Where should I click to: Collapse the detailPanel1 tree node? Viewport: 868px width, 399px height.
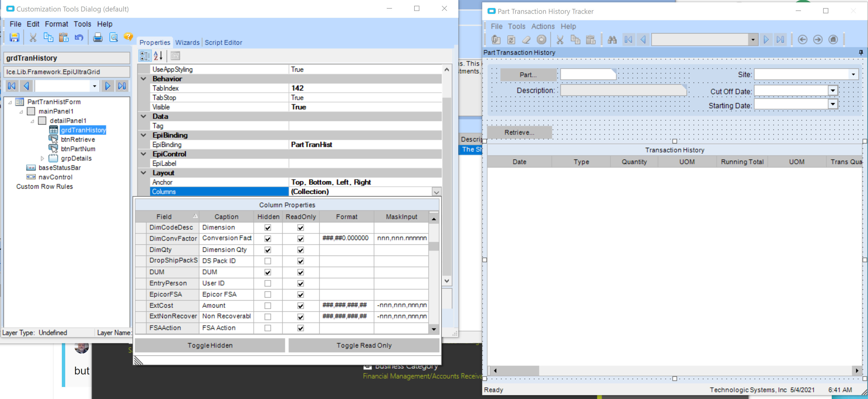click(x=32, y=121)
